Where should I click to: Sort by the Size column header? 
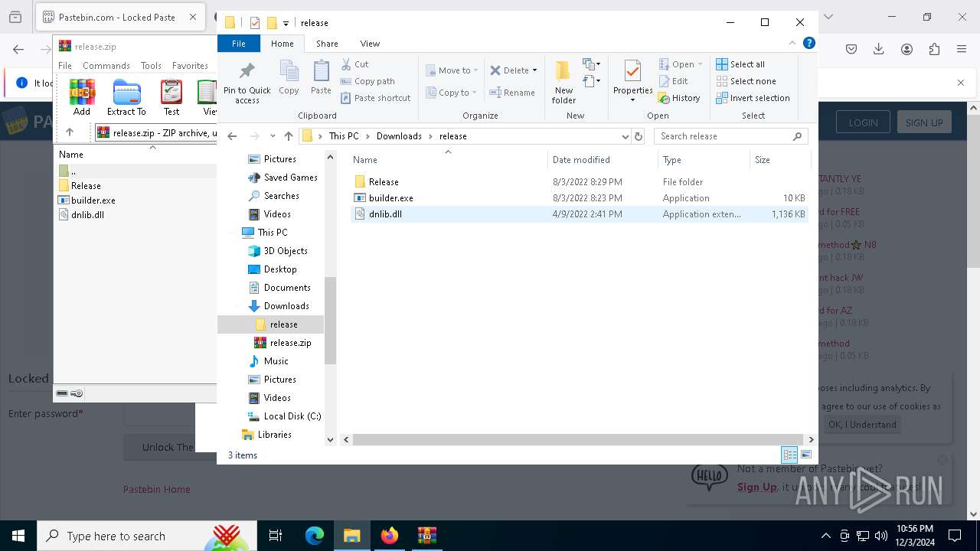pos(779,160)
